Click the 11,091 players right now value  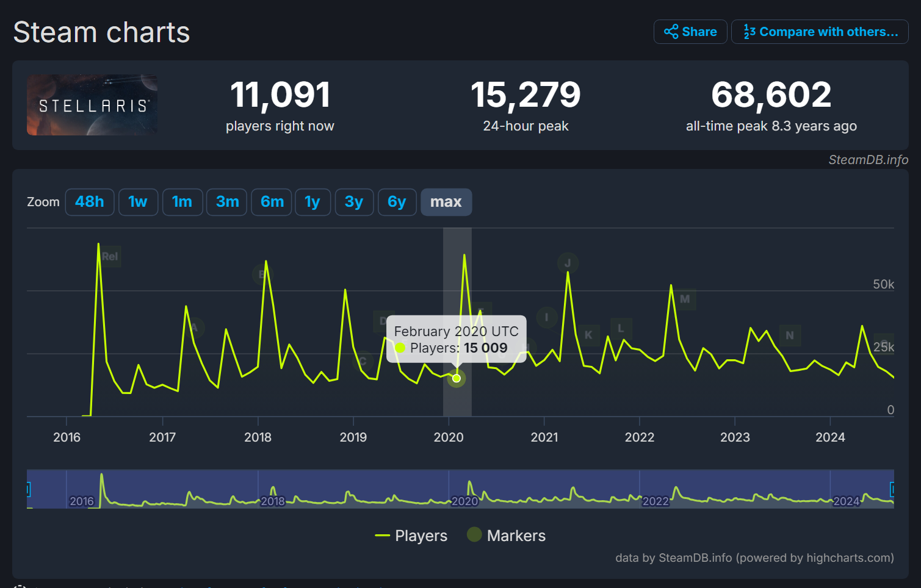[x=280, y=95]
